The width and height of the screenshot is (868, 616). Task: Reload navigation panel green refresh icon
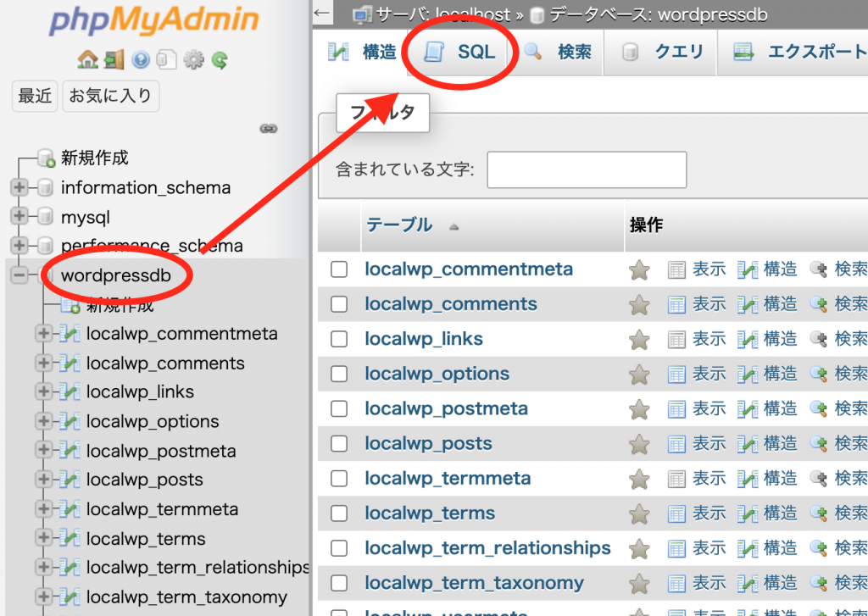click(220, 59)
